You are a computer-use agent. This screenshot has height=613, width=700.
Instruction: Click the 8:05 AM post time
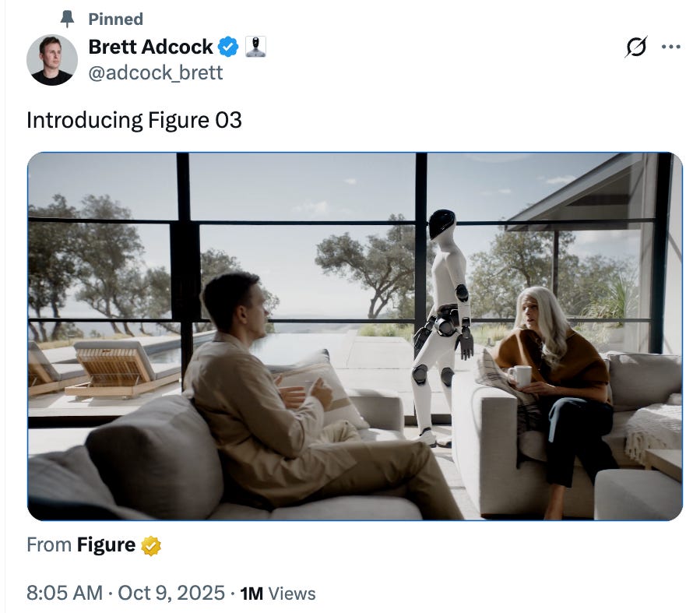65,593
